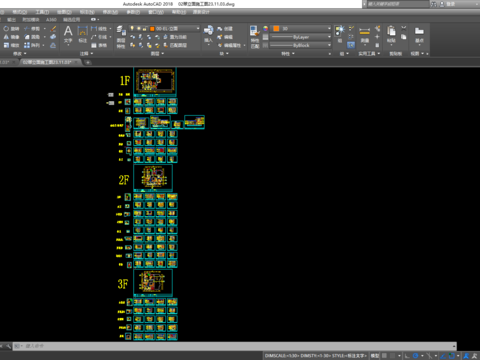Select the Rotate tool icon
The image size is (480, 360).
point(6,29)
